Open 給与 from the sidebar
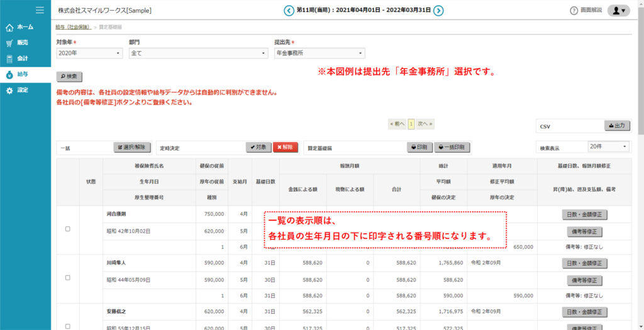 (25, 74)
